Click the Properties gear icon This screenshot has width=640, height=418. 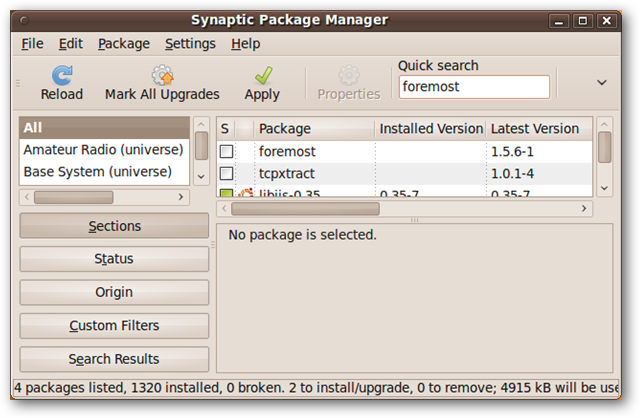(349, 75)
